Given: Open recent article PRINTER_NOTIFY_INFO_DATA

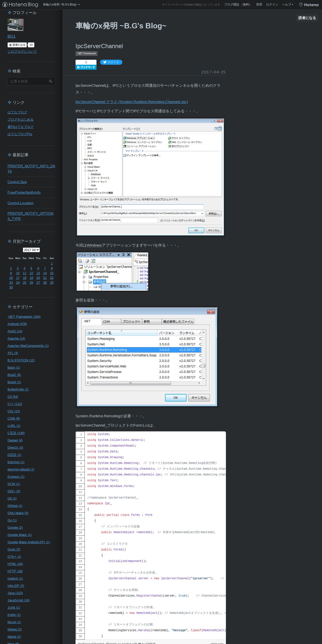Looking at the screenshot, I should 31,169.
